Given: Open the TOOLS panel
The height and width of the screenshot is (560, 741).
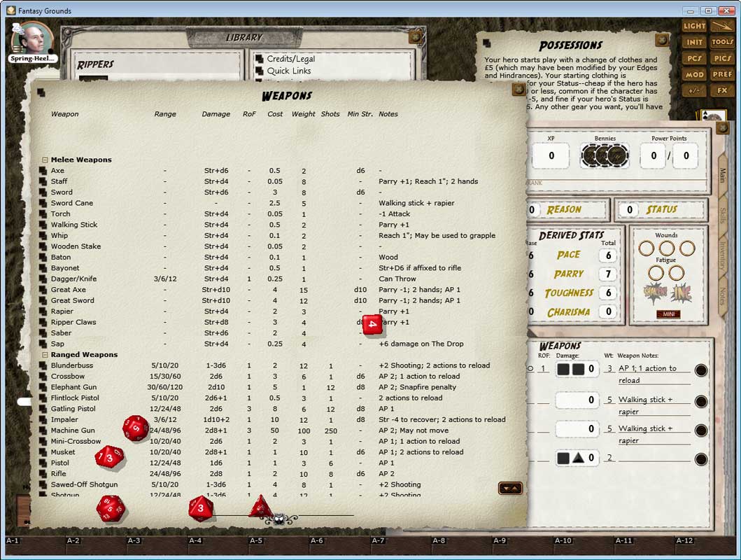Looking at the screenshot, I should tap(721, 42).
